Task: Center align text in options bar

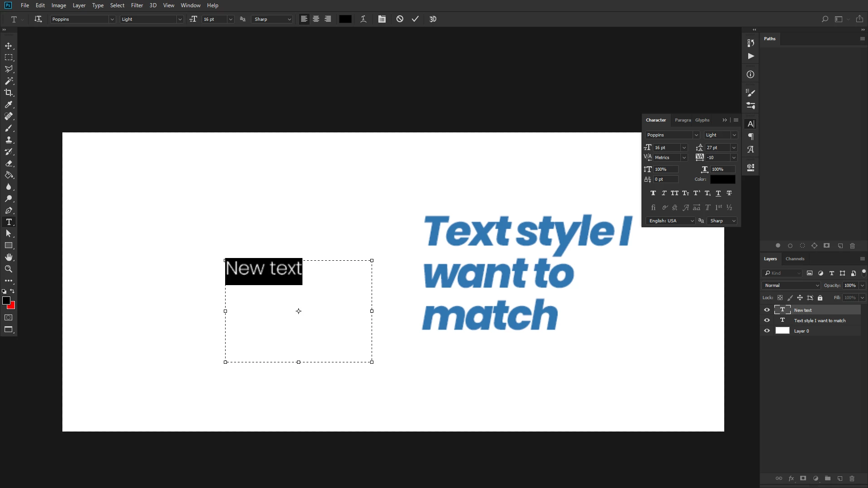Action: (x=316, y=19)
